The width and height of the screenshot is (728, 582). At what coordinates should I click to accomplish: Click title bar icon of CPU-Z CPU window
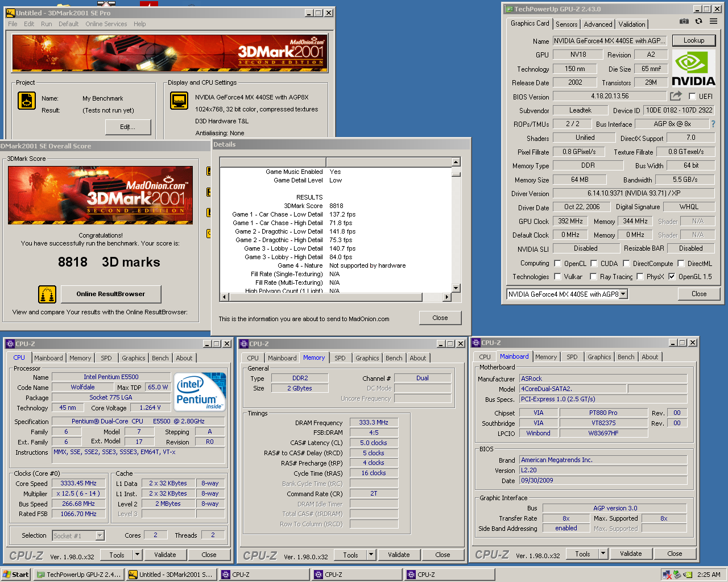(x=10, y=344)
